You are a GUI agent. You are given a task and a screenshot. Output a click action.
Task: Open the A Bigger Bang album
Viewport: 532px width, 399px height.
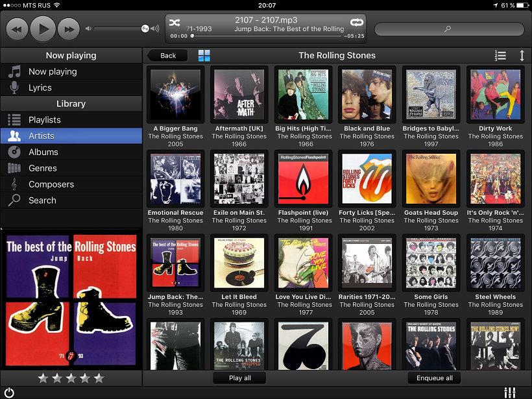click(175, 95)
